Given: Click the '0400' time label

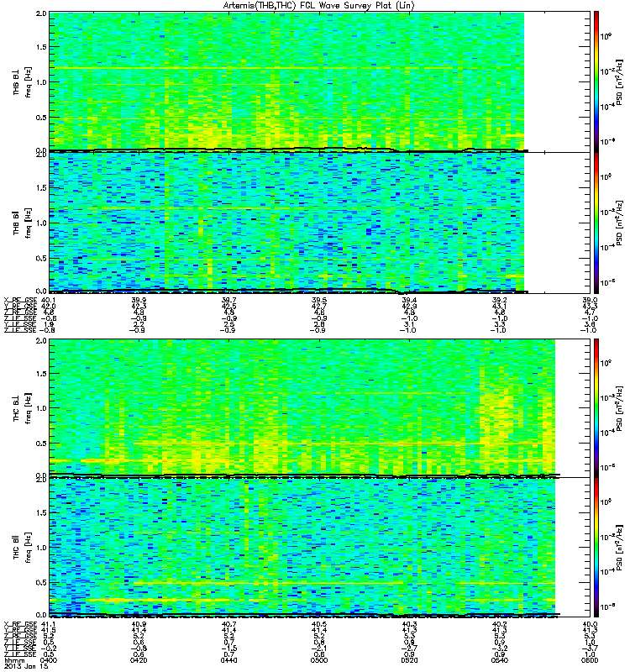Looking at the screenshot, I should (x=49, y=660).
